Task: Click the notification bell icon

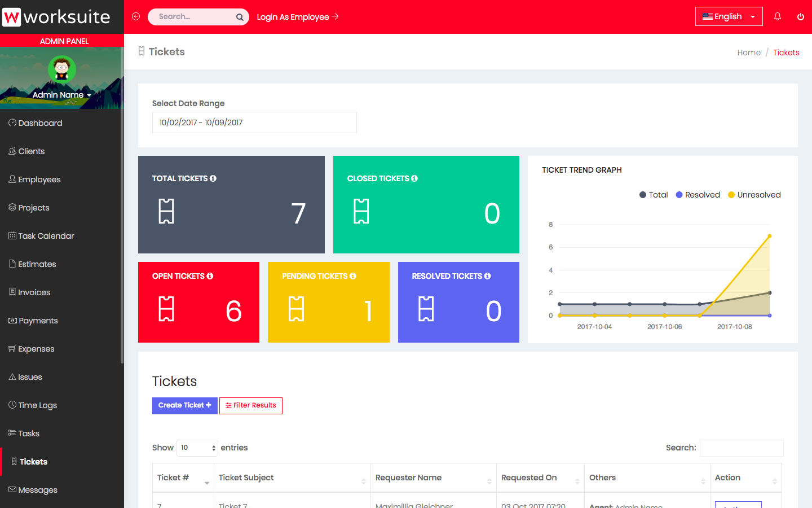Action: tap(778, 16)
